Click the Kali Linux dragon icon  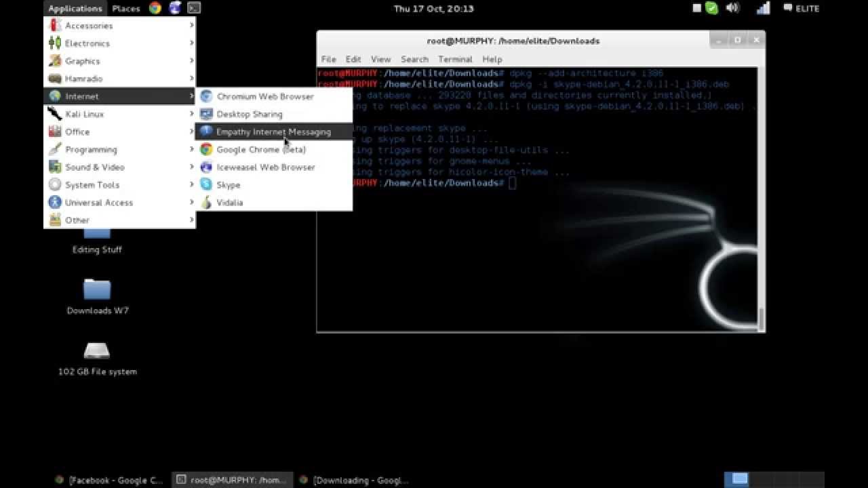(x=55, y=114)
